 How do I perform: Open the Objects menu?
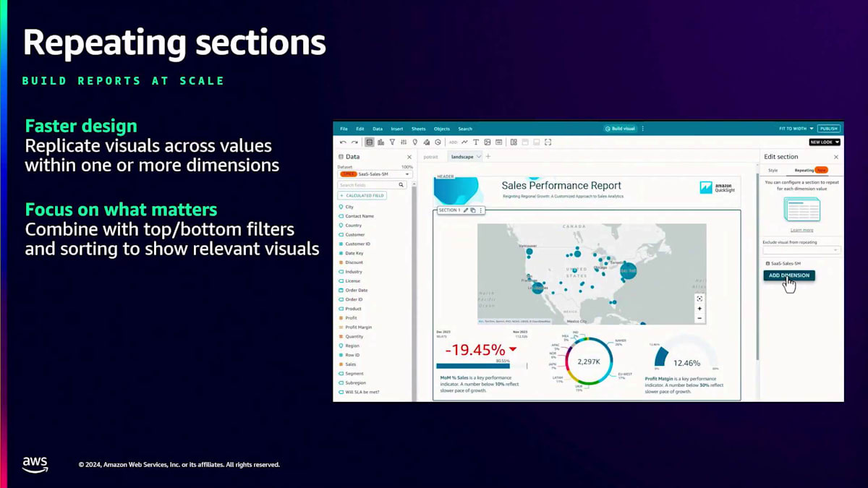tap(442, 129)
